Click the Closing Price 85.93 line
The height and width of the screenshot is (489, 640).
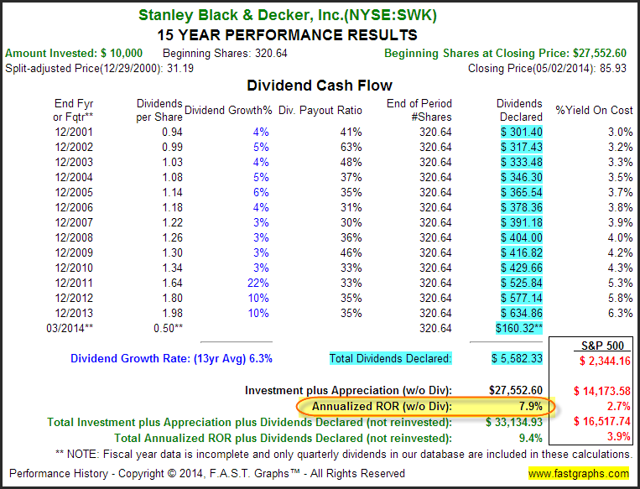click(x=547, y=68)
